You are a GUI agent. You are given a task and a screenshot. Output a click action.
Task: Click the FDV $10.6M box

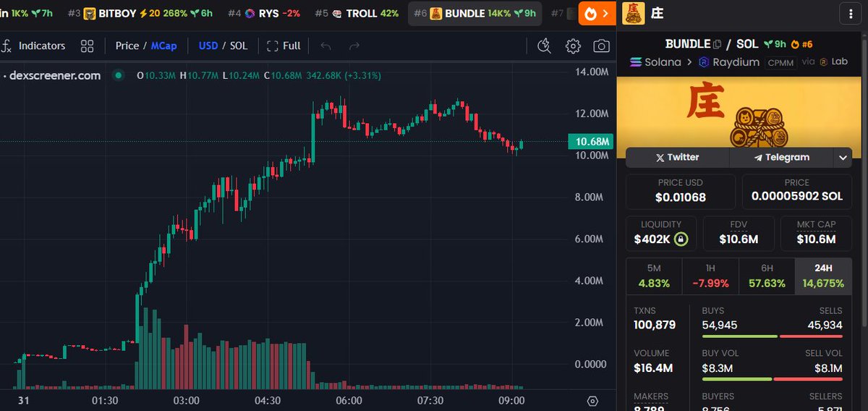[739, 233]
